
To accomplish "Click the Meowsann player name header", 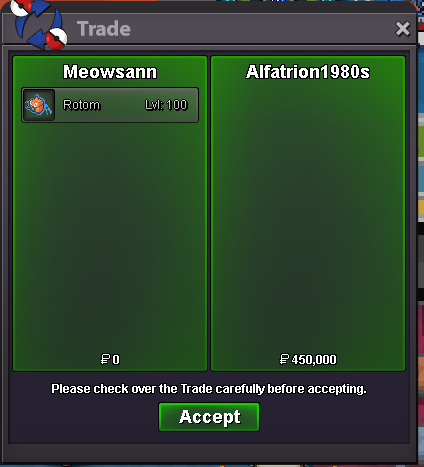I will 110,72.
